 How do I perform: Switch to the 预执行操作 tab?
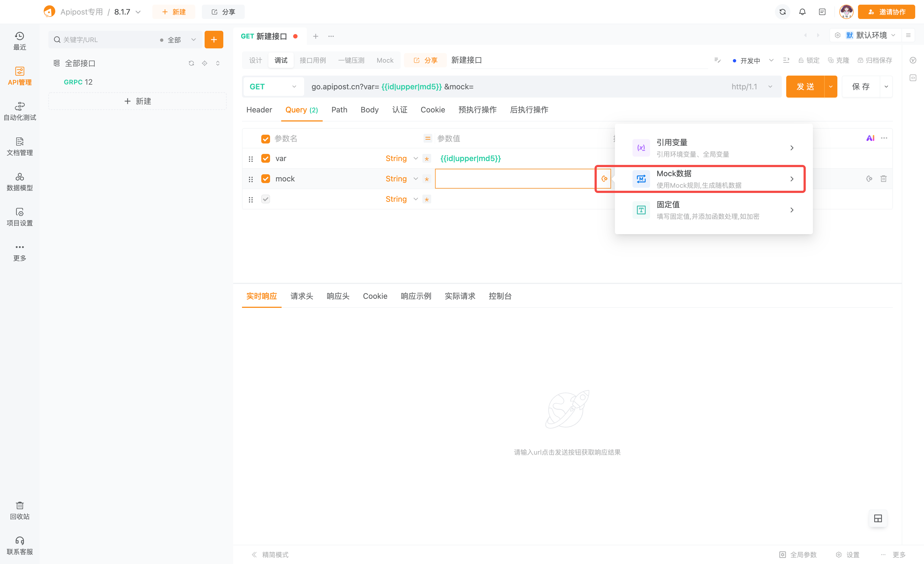pyautogui.click(x=477, y=110)
